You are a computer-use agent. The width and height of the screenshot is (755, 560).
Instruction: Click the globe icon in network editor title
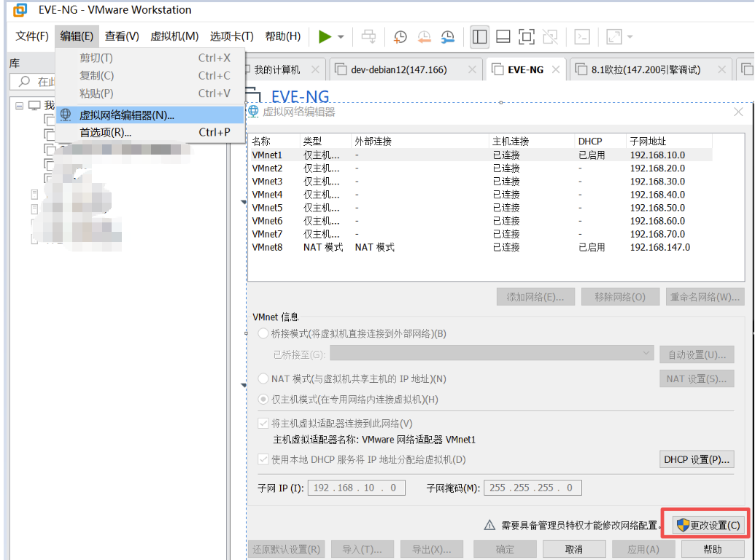coord(253,112)
